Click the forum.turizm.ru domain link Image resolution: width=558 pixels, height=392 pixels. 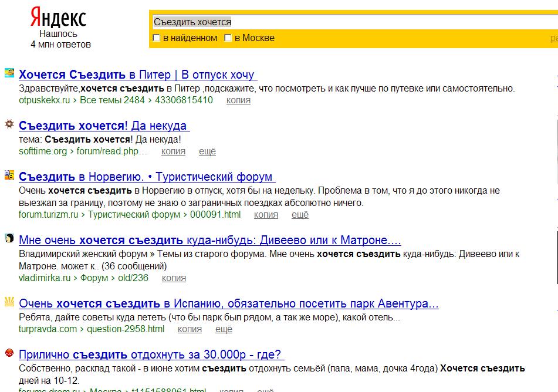pos(48,214)
